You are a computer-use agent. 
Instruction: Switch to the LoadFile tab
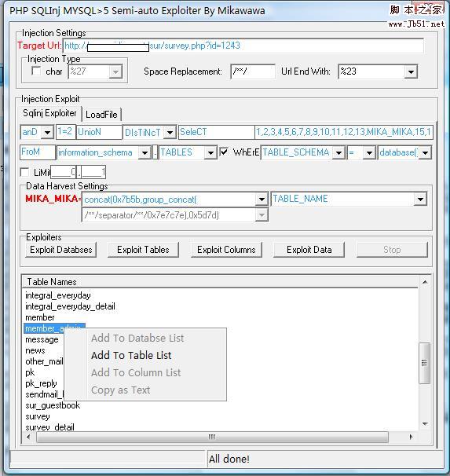101,115
